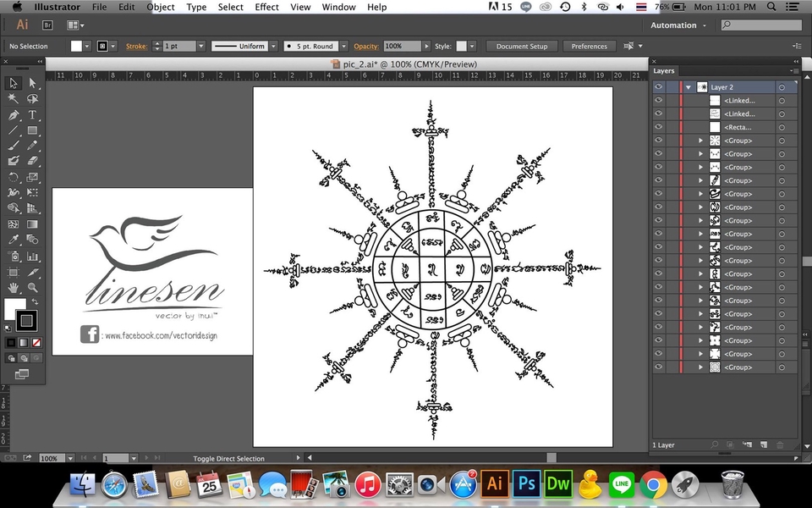This screenshot has height=508, width=812.
Task: Set paint to None (red slash button)
Action: [36, 343]
